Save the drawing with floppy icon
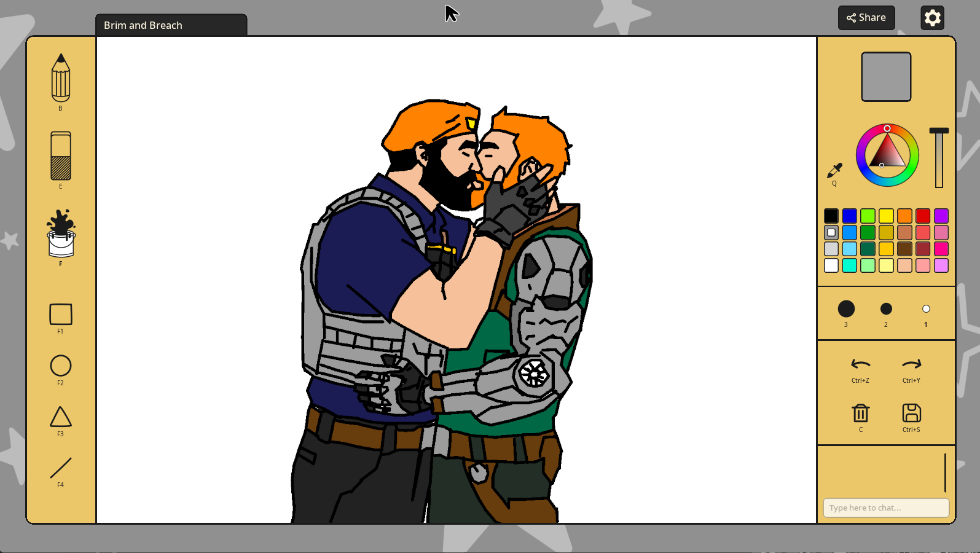The width and height of the screenshot is (980, 553). pos(911,413)
